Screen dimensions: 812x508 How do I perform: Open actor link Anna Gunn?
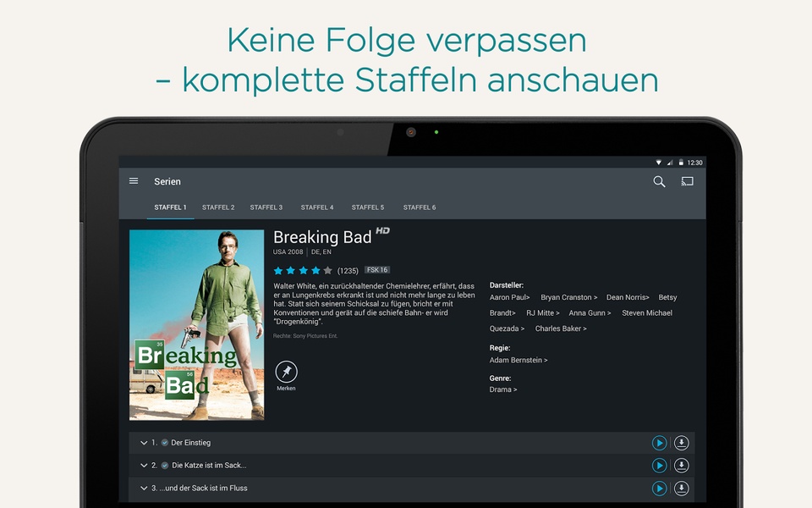590,313
